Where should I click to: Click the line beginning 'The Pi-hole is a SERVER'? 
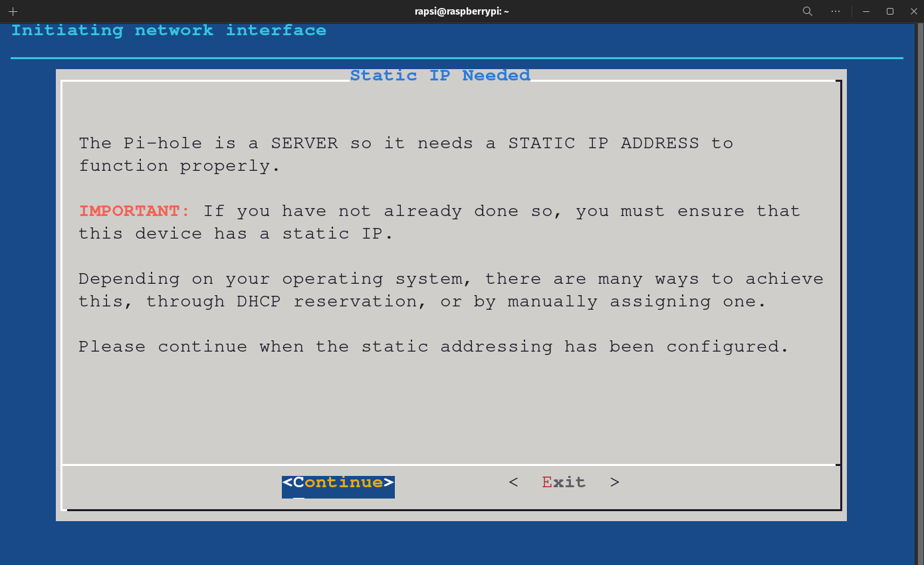pos(406,144)
